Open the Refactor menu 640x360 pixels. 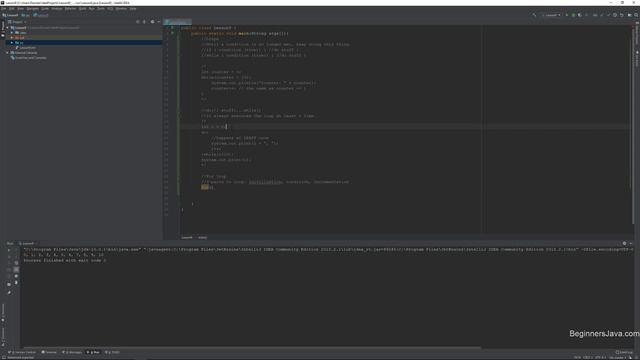pyautogui.click(x=70, y=9)
